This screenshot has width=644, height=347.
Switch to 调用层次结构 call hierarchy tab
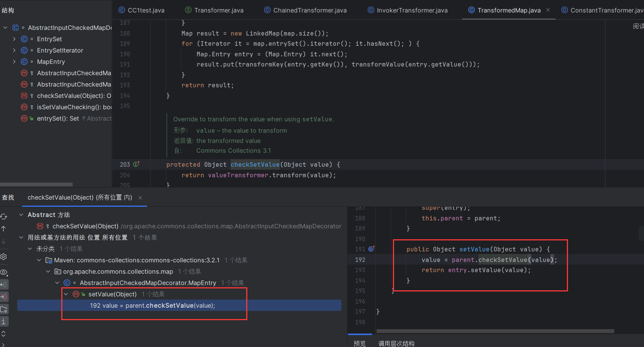396,343
